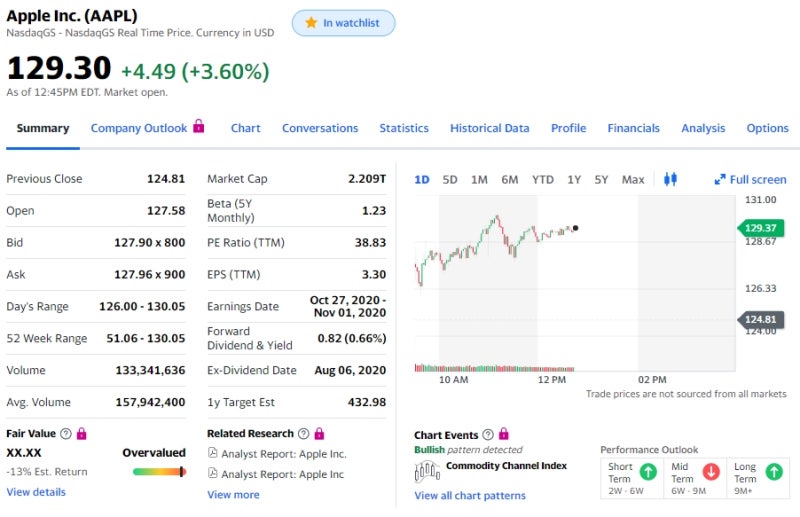800x517 pixels.
Task: Click the Fair Value overvalued gradient bar
Action: (x=159, y=472)
